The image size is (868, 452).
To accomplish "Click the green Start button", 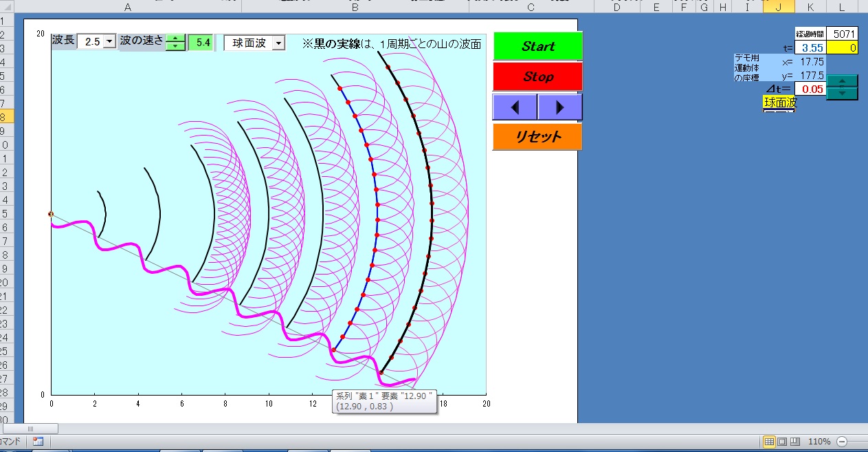I will (537, 46).
